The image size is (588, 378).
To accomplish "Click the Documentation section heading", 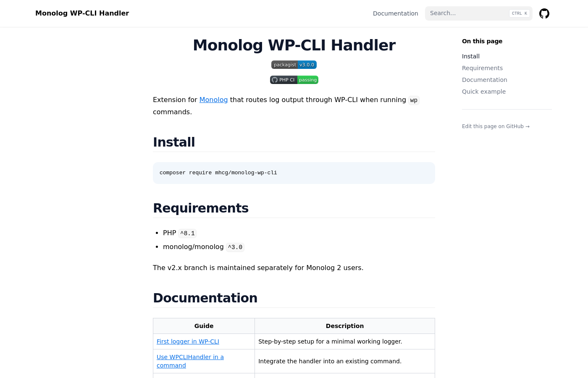I will (205, 298).
